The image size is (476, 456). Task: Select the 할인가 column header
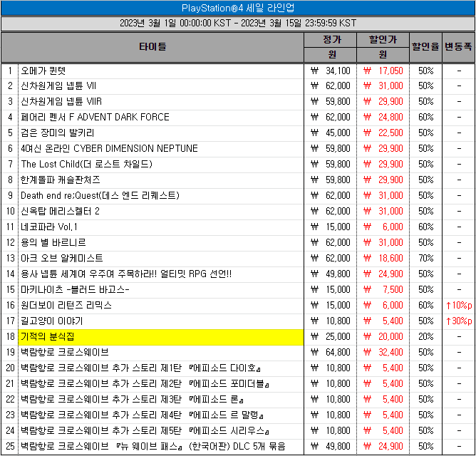pos(383,39)
